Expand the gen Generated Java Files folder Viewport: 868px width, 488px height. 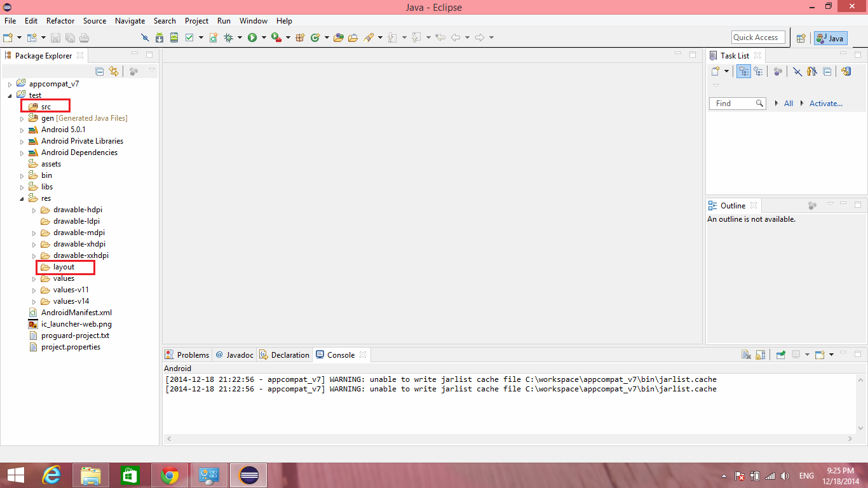point(22,118)
